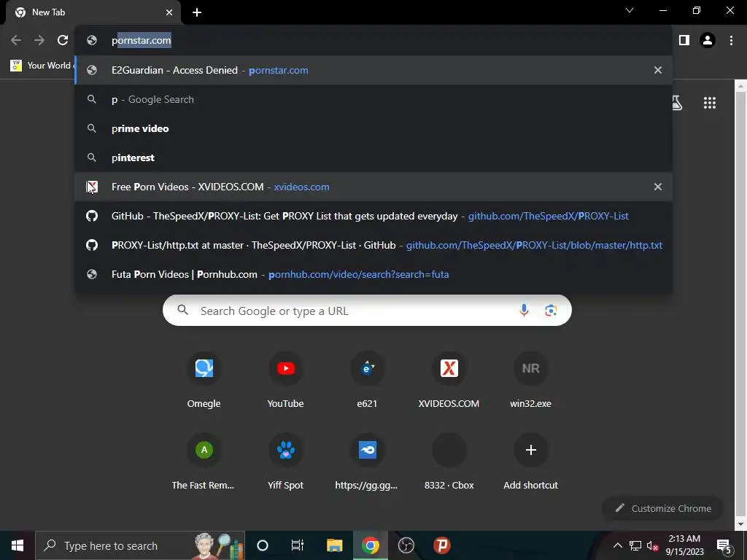Expand the tab search chevron
Viewport: 747px width, 560px height.
tap(630, 10)
